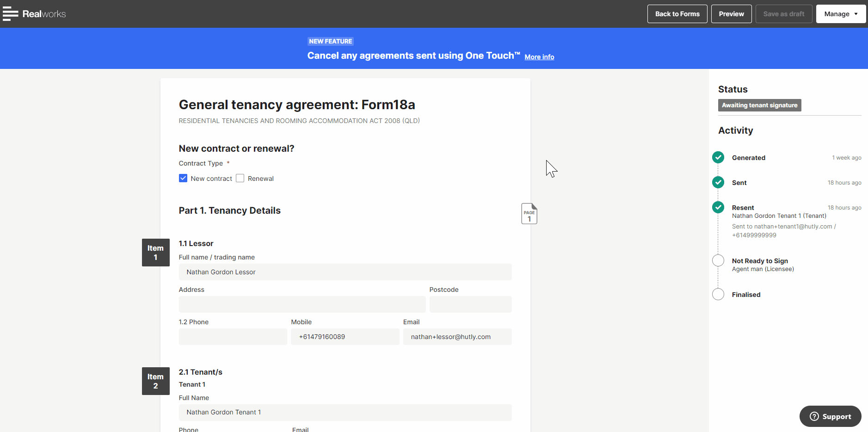This screenshot has width=868, height=432.
Task: Open the Manage dropdown menu
Action: click(x=840, y=14)
